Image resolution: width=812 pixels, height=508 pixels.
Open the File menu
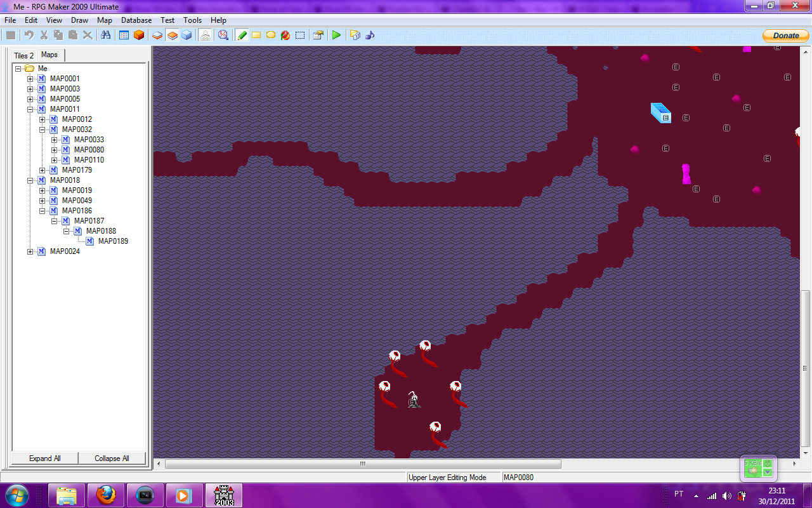(10, 20)
